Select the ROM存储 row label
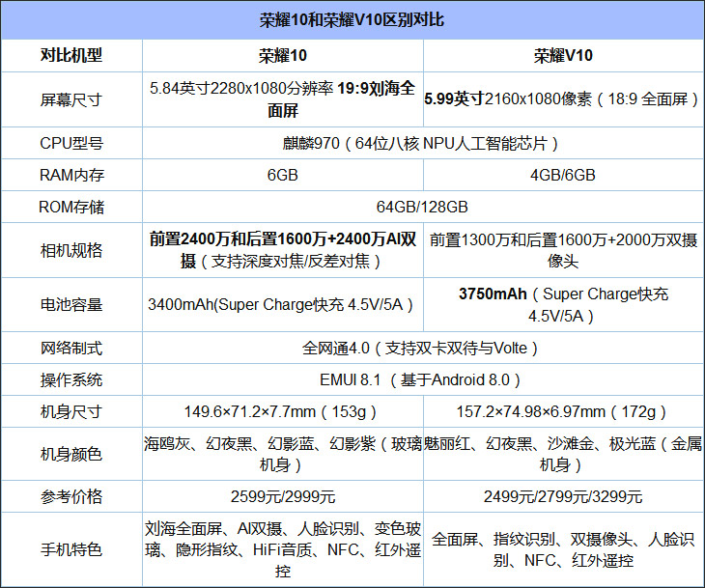This screenshot has height=588, width=705. click(71, 207)
